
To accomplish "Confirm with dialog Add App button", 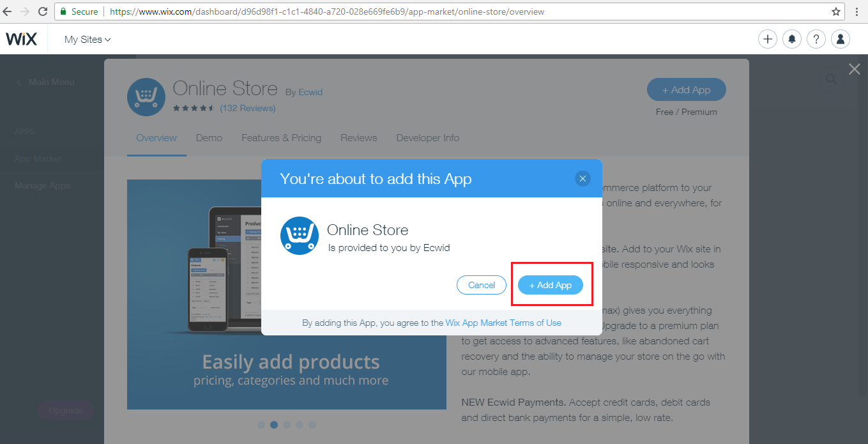I will [x=551, y=285].
